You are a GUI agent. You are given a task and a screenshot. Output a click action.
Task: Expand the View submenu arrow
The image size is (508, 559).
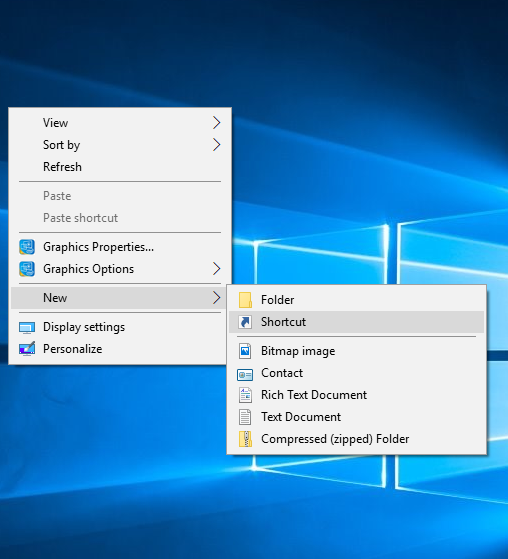pos(216,123)
